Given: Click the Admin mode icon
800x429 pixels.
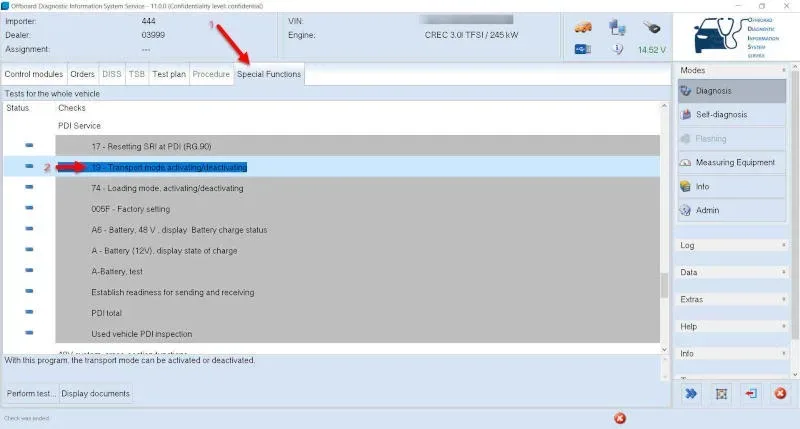Looking at the screenshot, I should click(x=686, y=210).
